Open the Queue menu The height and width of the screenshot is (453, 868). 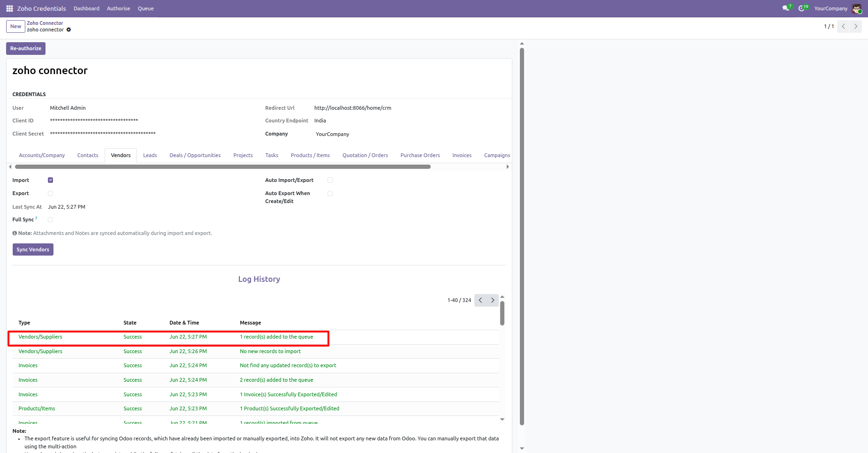point(145,8)
